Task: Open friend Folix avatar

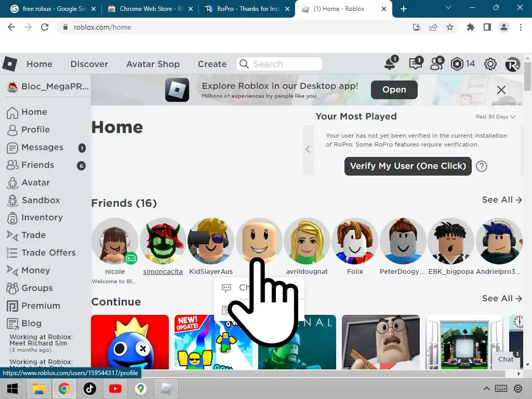Action: tap(355, 241)
